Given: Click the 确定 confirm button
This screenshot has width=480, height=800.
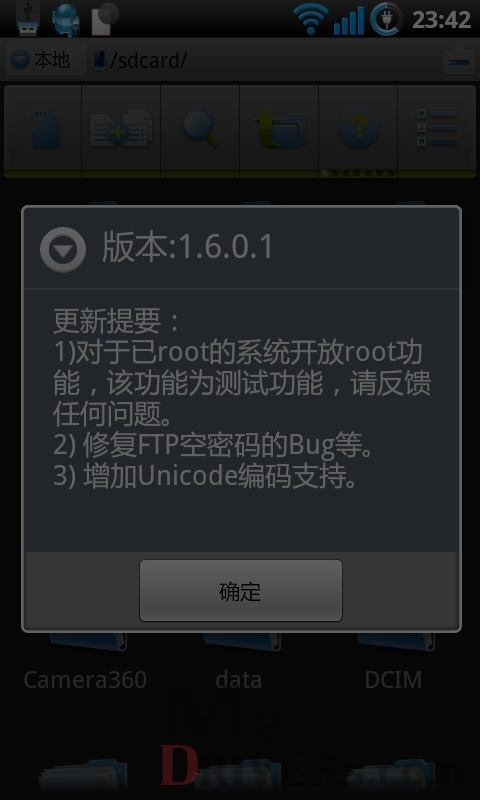Looking at the screenshot, I should 241,591.
